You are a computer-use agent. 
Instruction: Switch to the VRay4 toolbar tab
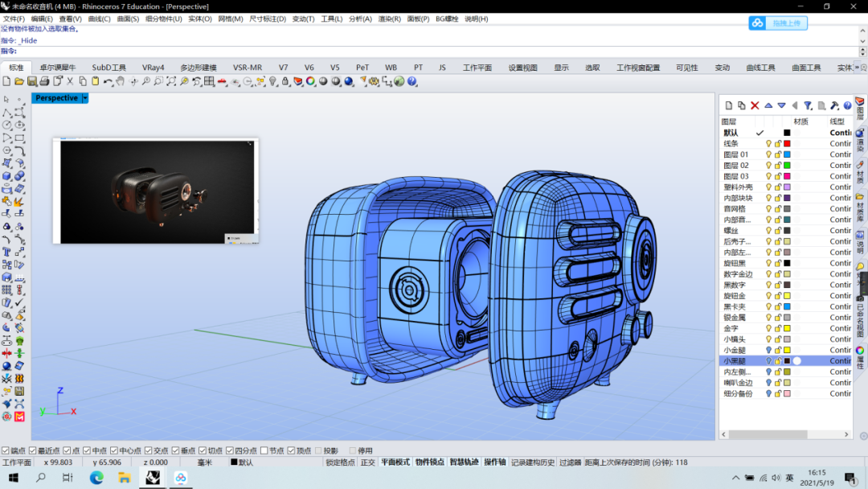coord(153,68)
